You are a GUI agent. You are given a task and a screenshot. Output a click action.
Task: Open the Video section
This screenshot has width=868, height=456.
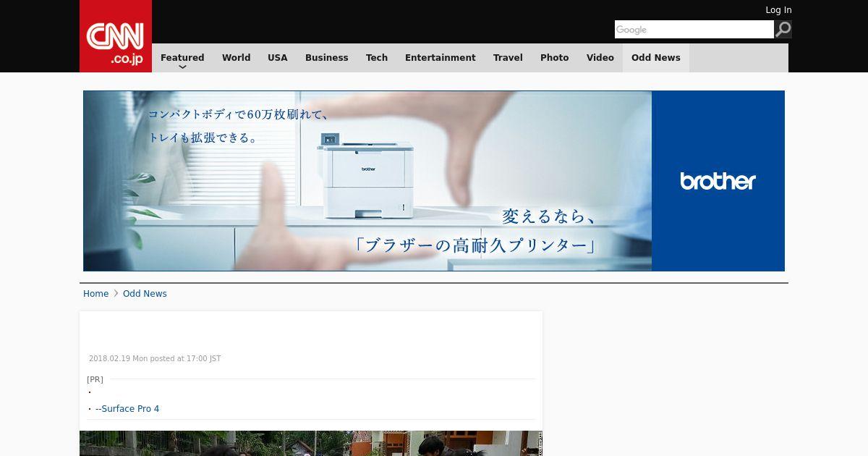(600, 58)
